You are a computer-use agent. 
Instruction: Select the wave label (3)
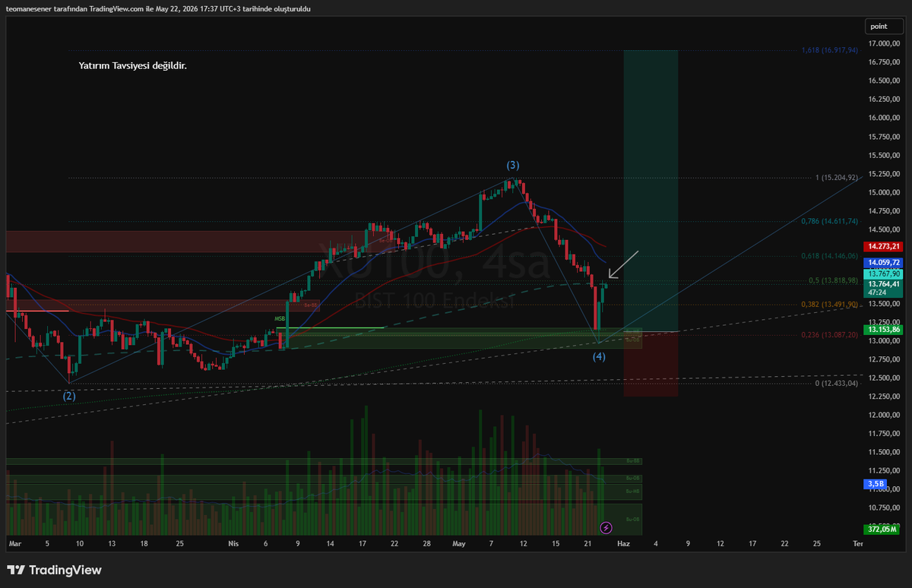514,165
